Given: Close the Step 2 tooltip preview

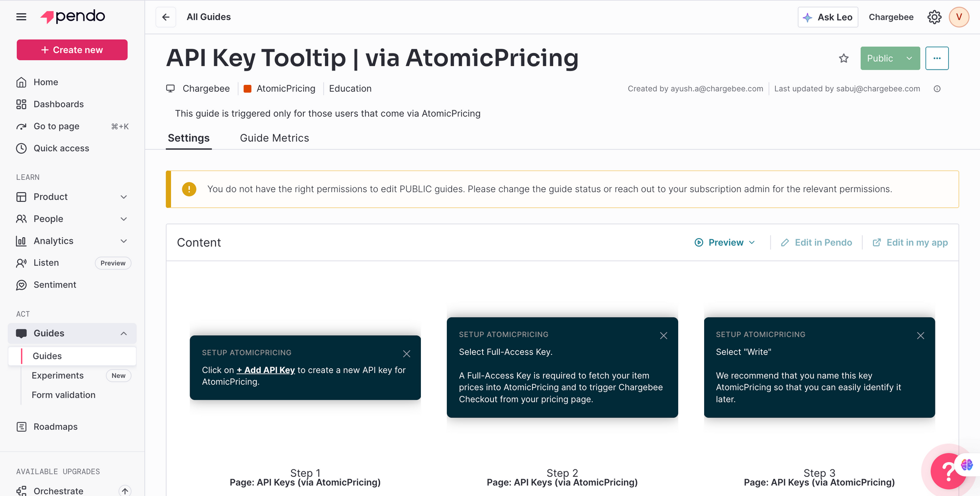Looking at the screenshot, I should click(663, 336).
